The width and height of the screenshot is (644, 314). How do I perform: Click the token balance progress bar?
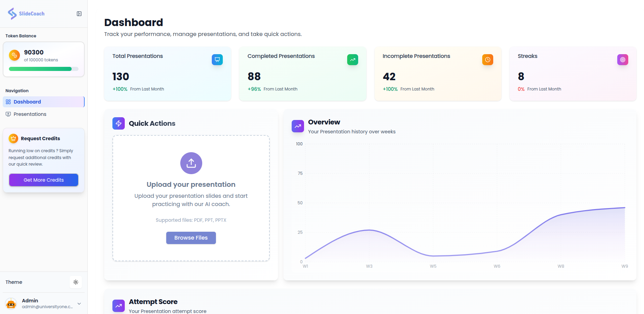(44, 69)
